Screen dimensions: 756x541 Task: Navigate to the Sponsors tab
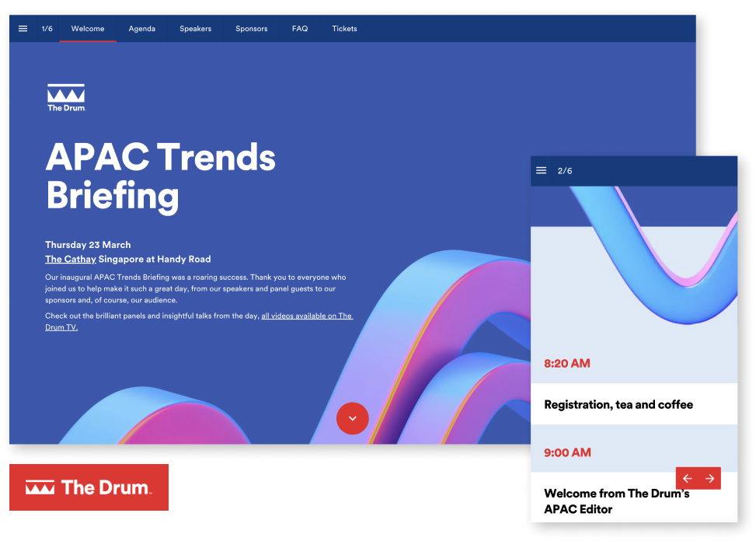(x=252, y=29)
